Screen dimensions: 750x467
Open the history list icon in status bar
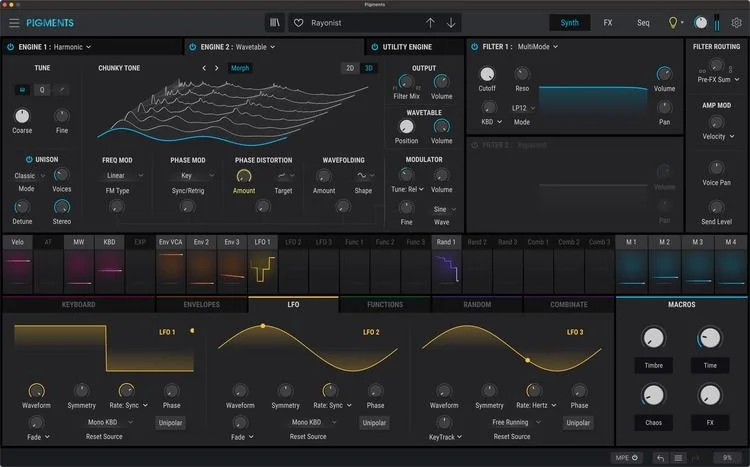(678, 458)
